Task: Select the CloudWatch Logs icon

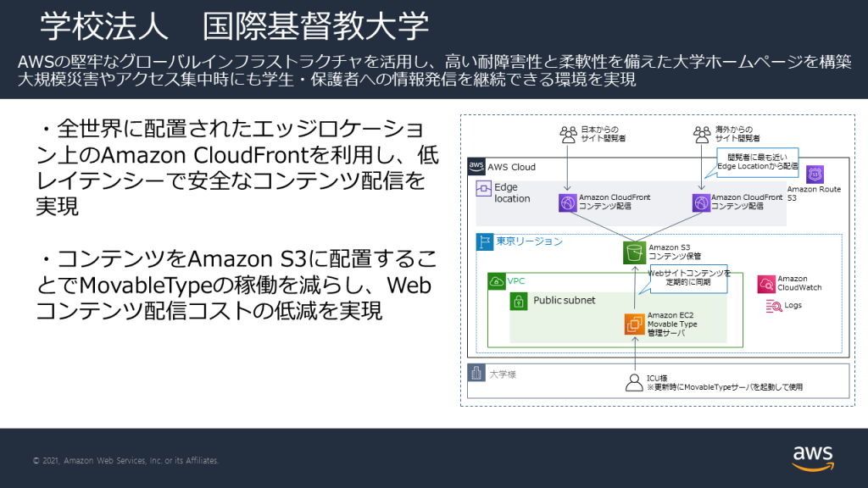Action: (x=774, y=306)
